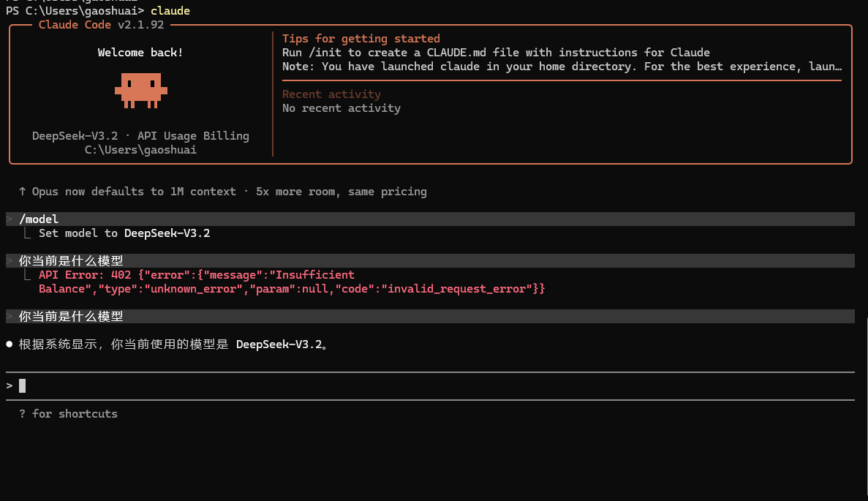868x501 pixels.
Task: Click the white bullet before the response
Action: 10,344
